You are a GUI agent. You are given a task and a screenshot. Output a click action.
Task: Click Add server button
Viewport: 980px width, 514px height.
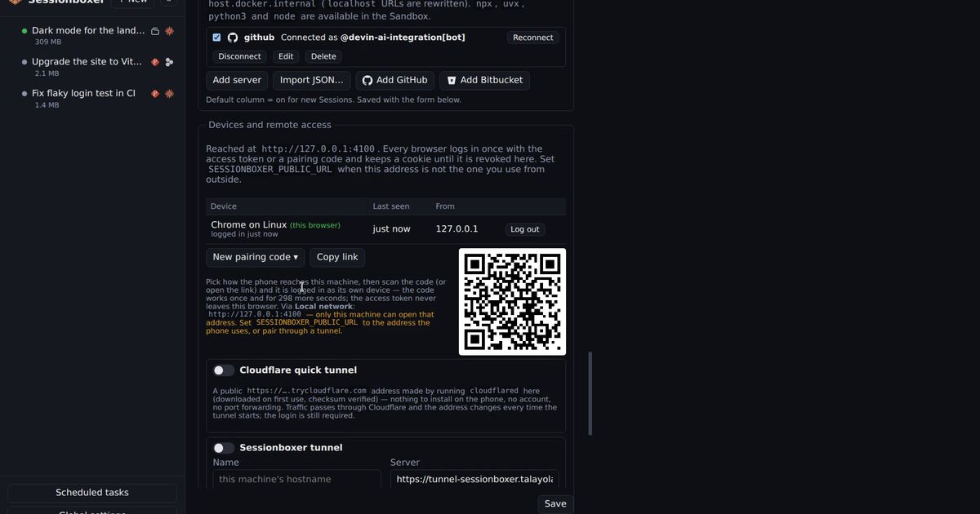[x=237, y=80]
